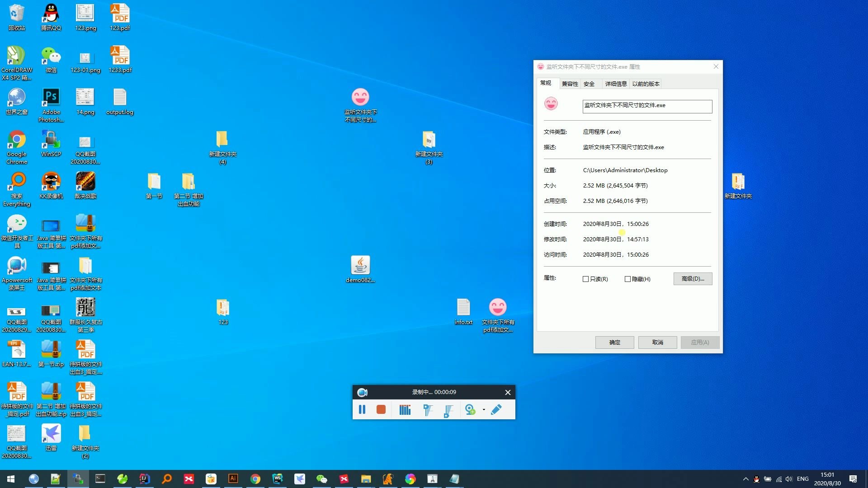Open the audio levels bars icon

coord(405,409)
